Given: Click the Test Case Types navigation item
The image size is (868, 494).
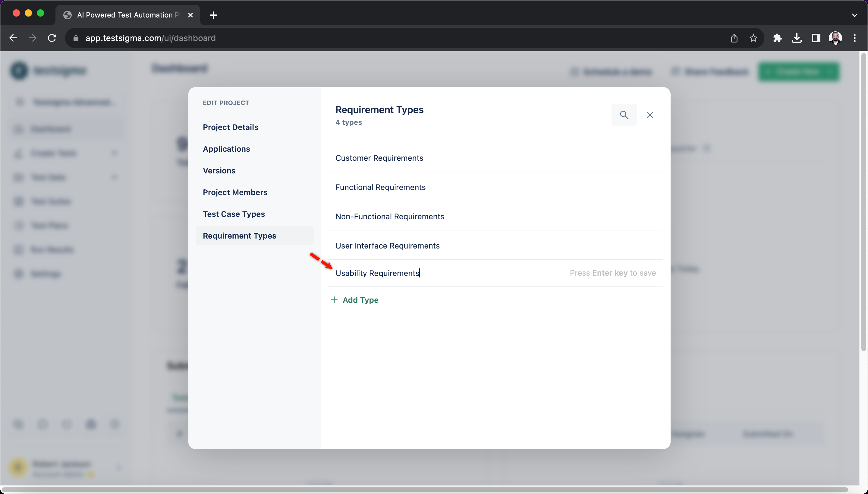Looking at the screenshot, I should (234, 214).
